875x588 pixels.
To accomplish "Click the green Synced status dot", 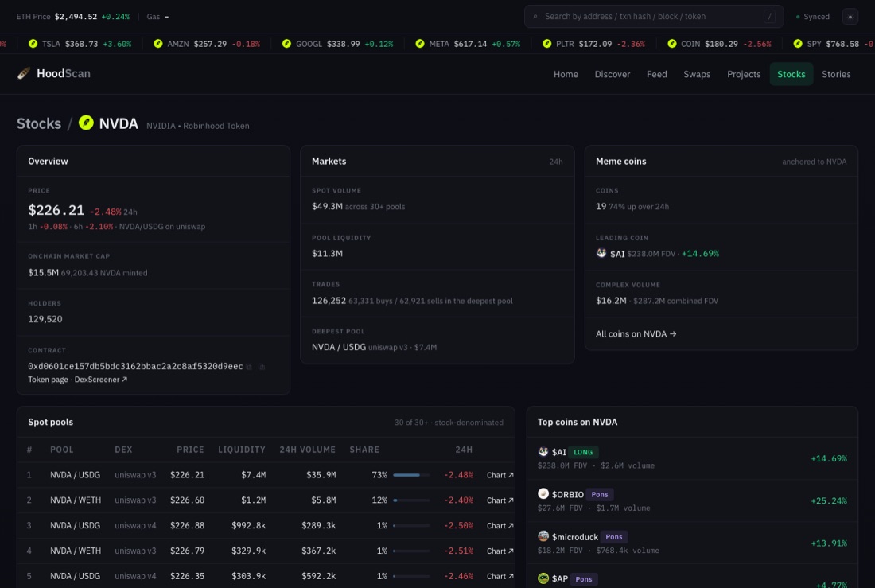I will click(x=797, y=17).
